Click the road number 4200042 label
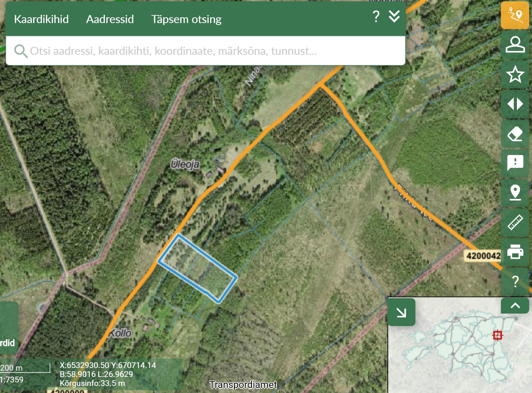The height and width of the screenshot is (393, 532). [483, 256]
